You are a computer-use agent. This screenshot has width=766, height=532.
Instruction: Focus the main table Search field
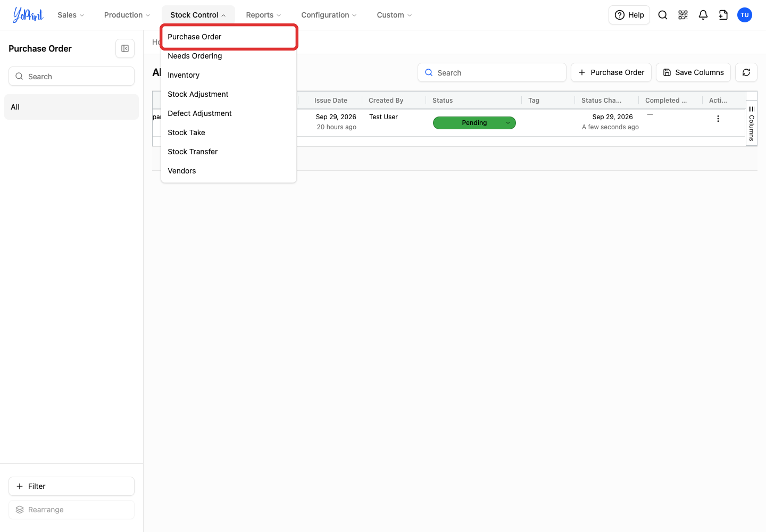point(492,72)
